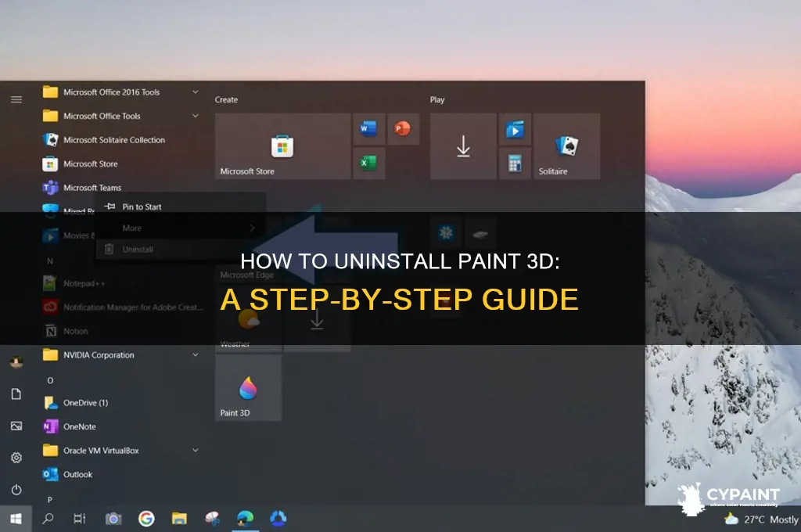The image size is (801, 532).
Task: Open File Explorer on the taskbar
Action: click(x=179, y=519)
